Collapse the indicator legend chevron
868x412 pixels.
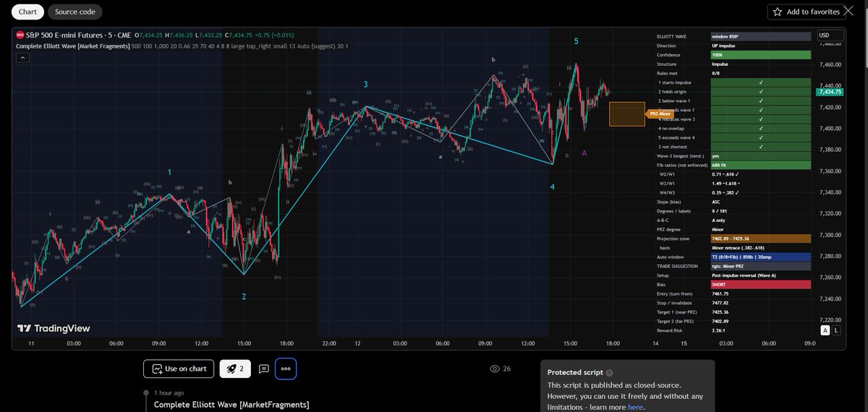click(23, 59)
